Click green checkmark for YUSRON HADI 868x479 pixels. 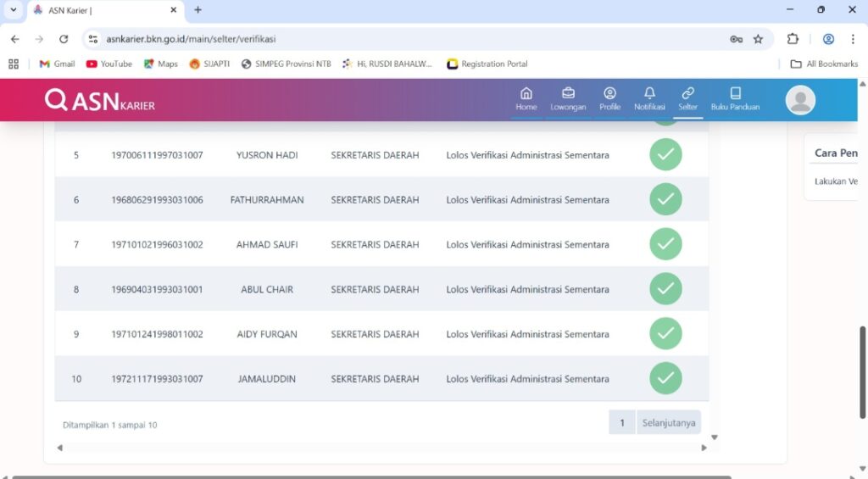tap(665, 154)
